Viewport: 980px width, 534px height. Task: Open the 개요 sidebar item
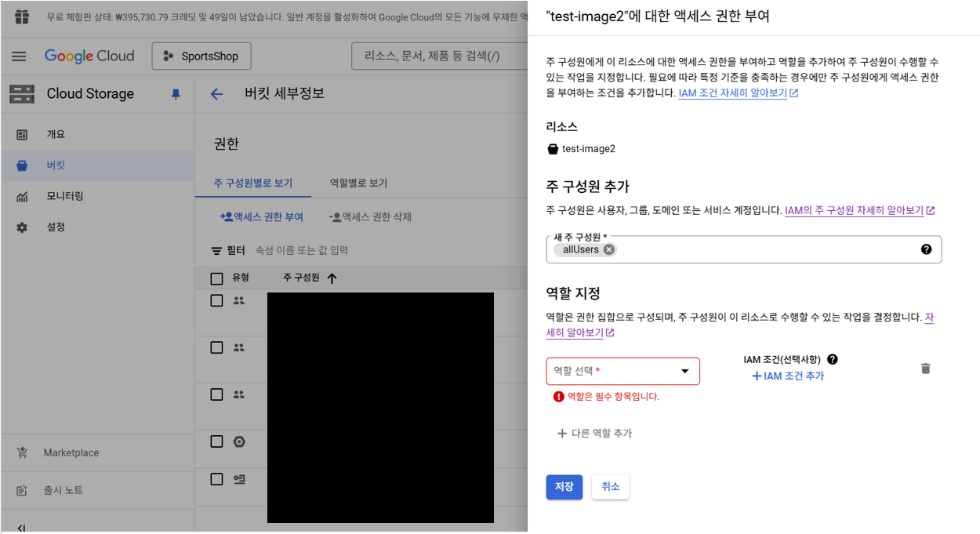[97, 135]
